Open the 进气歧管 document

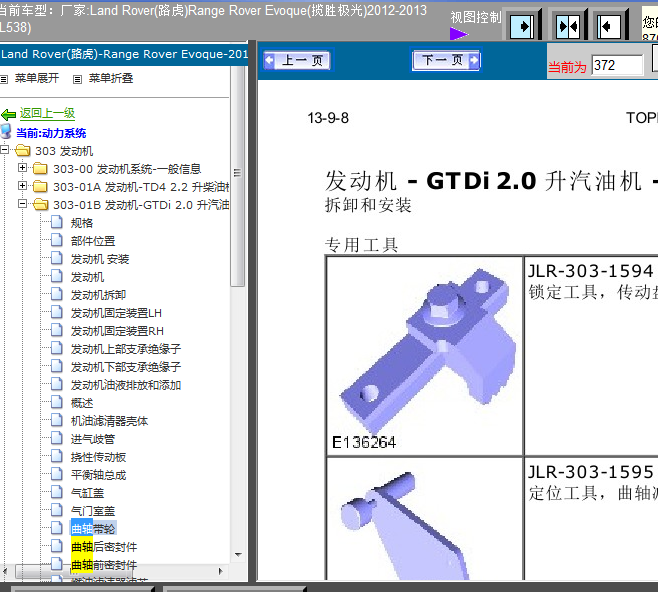pyautogui.click(x=93, y=439)
